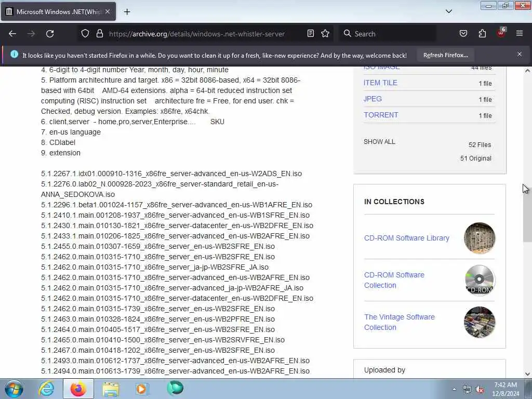Open muted volume tray icon

480,390
